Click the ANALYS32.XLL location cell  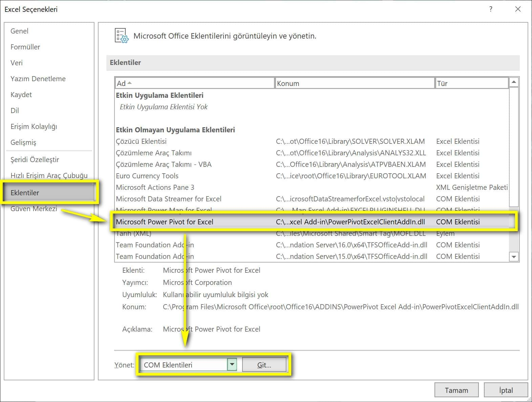[x=351, y=153]
